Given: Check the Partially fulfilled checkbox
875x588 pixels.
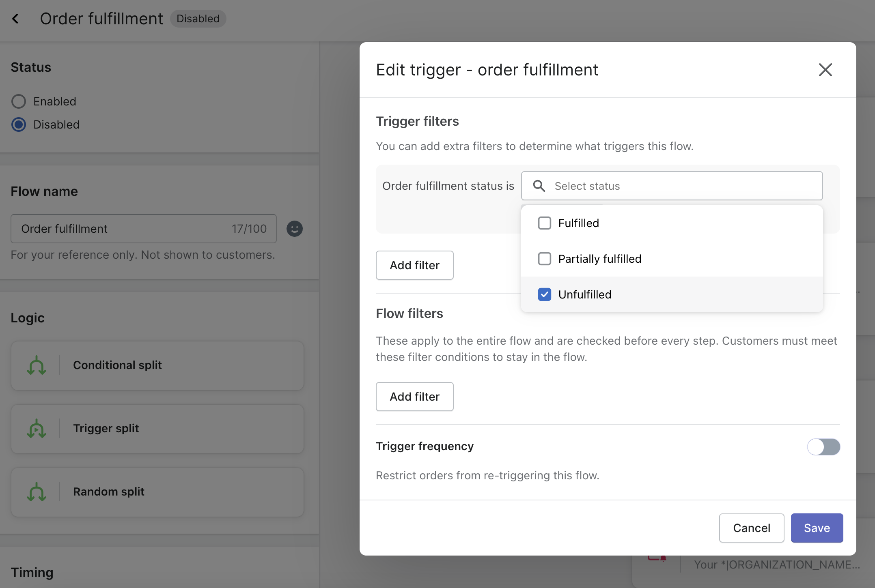Looking at the screenshot, I should click(544, 259).
